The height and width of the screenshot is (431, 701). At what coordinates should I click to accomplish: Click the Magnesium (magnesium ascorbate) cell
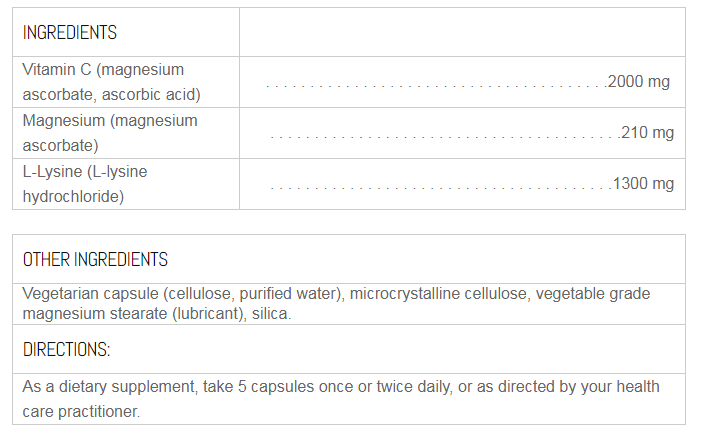(x=110, y=132)
